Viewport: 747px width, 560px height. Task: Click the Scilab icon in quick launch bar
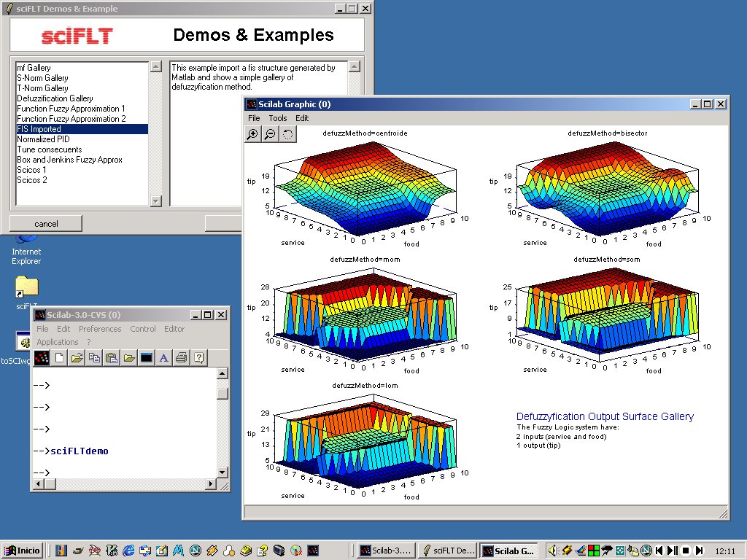pos(312,551)
